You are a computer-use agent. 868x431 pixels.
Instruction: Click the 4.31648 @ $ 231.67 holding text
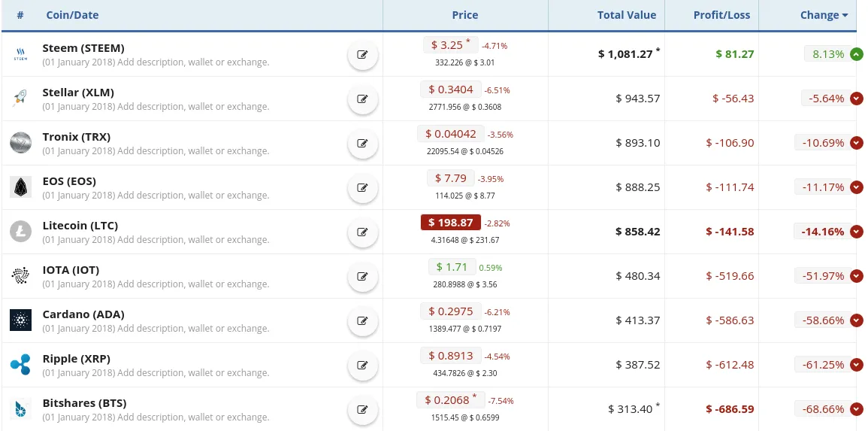click(x=465, y=240)
